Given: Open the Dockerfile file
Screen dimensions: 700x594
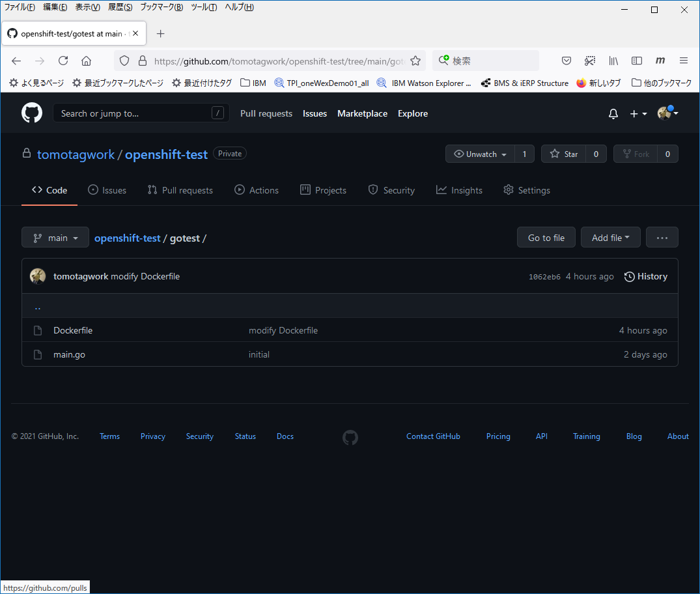Looking at the screenshot, I should click(x=73, y=330).
